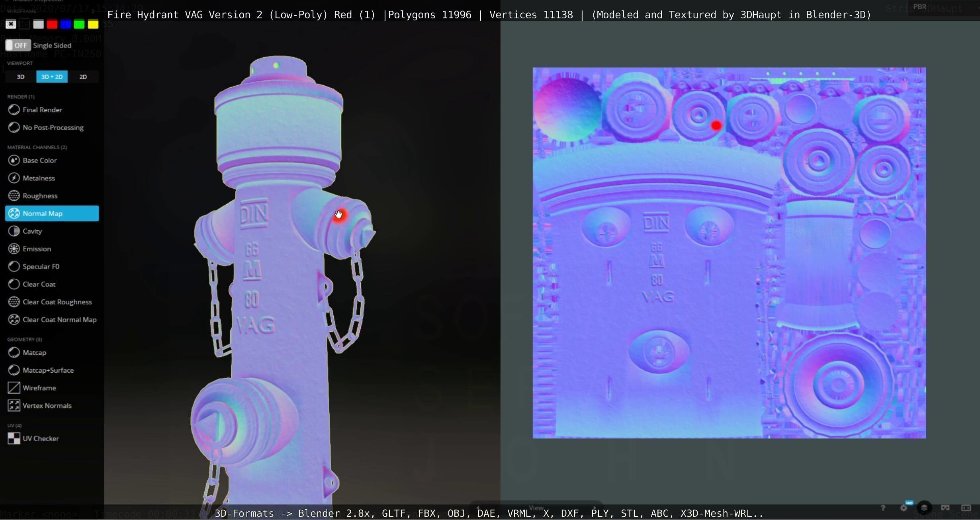Click the WIREFRAME section heading
Screen dimensions: 980x520
pos(22,11)
